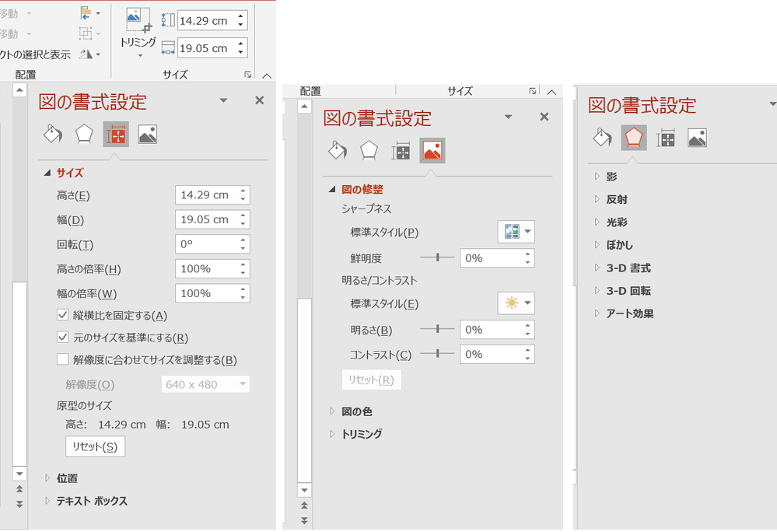
Task: Select Effects pentagon icon in left panel
Action: (x=84, y=135)
